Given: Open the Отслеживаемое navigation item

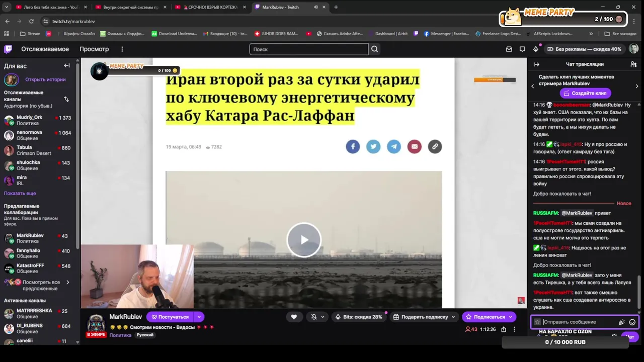Looking at the screenshot, I should 45,49.
